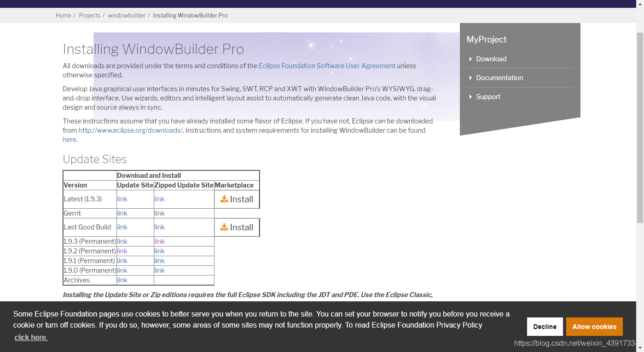Open Update Site link for 1.9.2 (Permanent)

click(x=122, y=251)
